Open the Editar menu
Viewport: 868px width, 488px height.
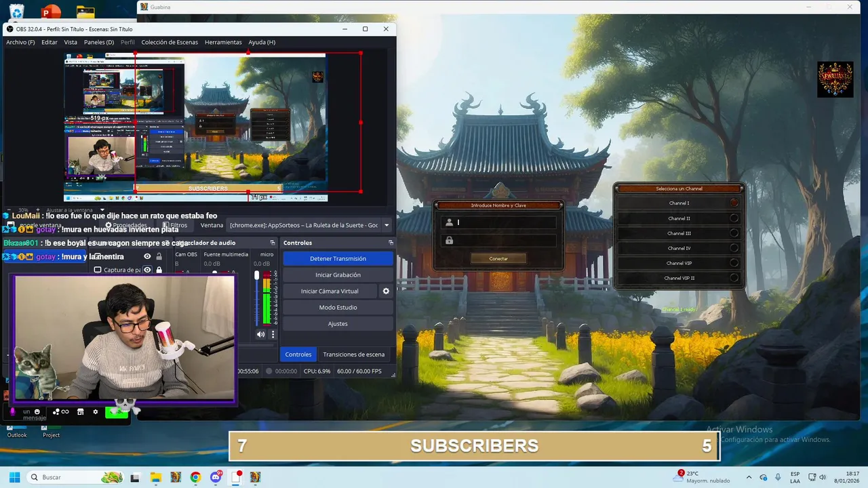[50, 42]
